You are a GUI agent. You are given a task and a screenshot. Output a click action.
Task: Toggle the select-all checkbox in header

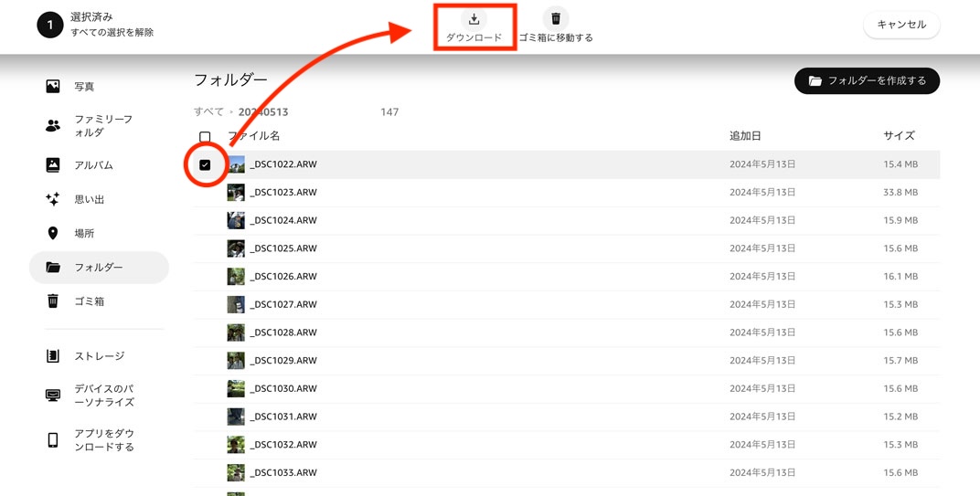pos(205,136)
